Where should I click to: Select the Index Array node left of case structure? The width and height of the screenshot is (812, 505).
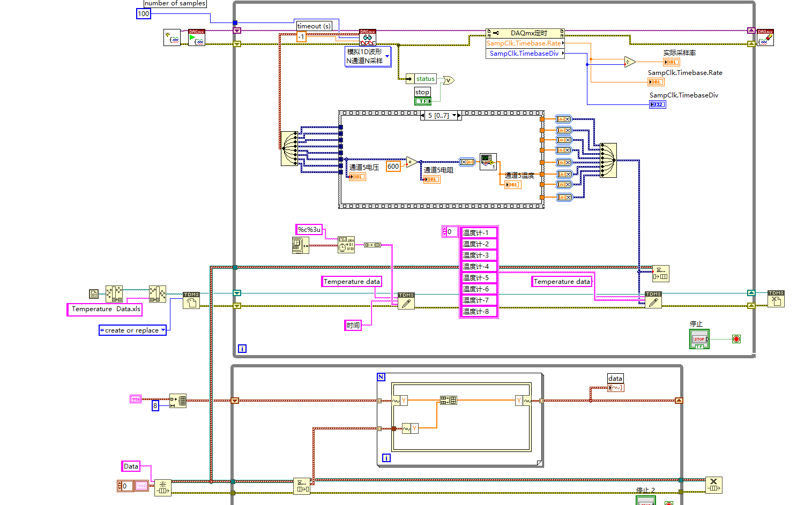pos(289,148)
